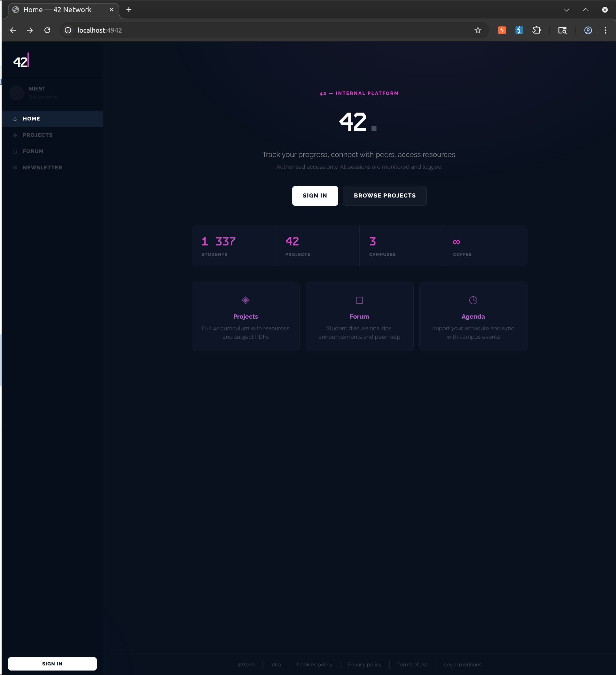Open the 42.tech footer link
The image size is (616, 675).
(246, 665)
